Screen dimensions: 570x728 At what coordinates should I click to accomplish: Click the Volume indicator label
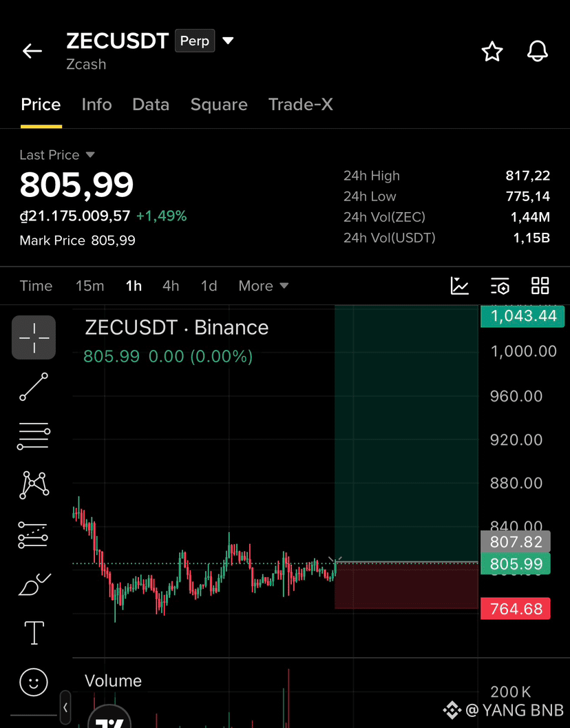point(114,681)
